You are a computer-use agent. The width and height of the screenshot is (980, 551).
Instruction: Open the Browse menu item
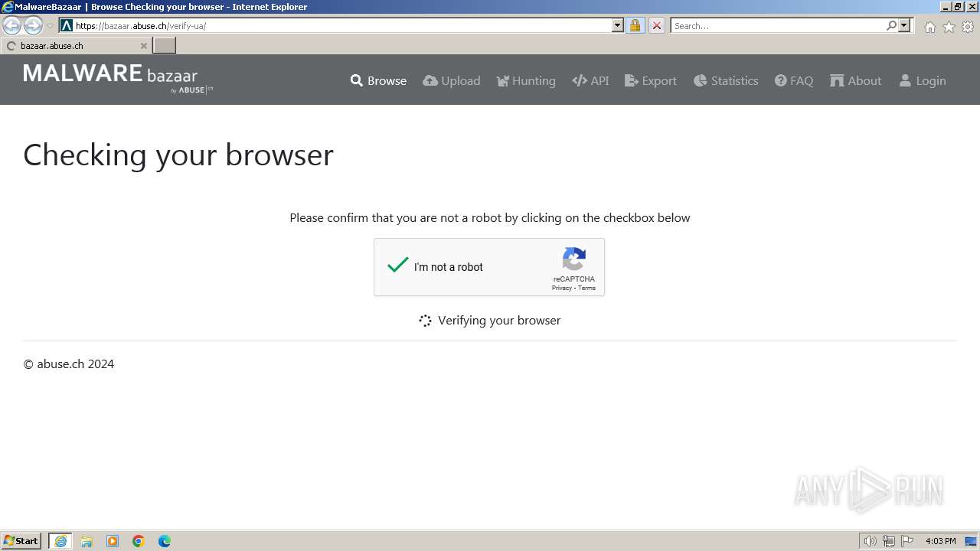point(378,80)
